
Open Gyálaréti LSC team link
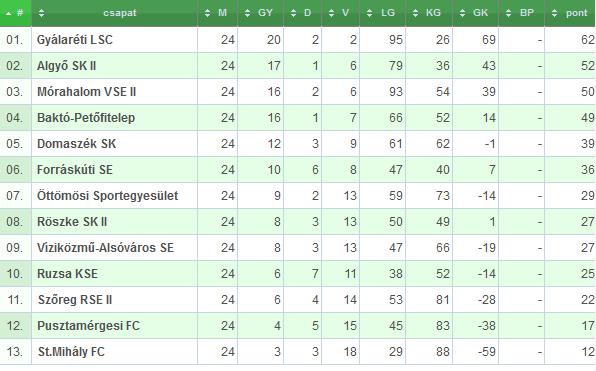point(74,40)
